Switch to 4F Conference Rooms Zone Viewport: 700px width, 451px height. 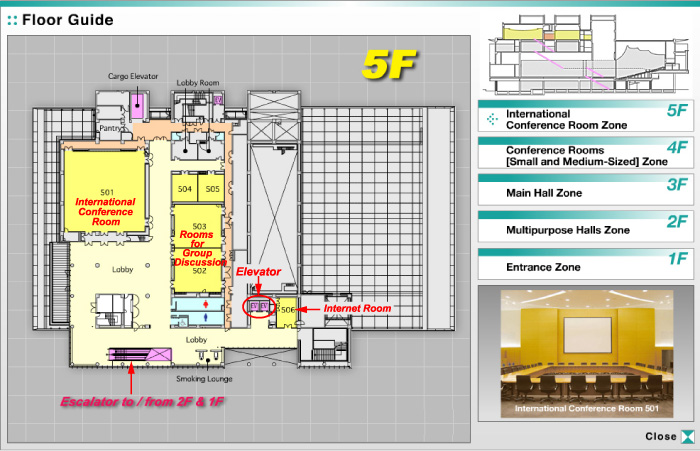coord(586,153)
